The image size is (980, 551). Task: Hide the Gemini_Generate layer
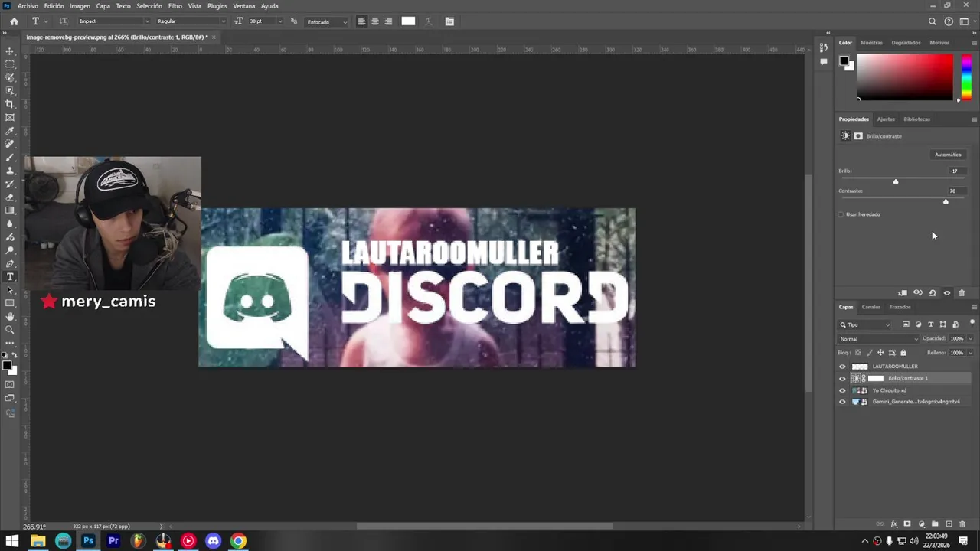[843, 402]
